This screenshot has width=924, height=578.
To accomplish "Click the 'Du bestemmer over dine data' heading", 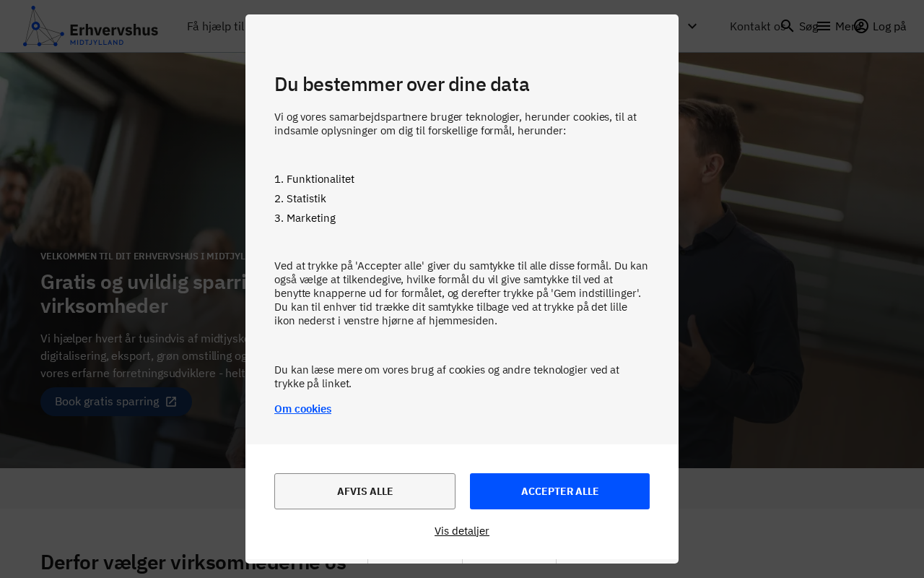I will (x=401, y=85).
